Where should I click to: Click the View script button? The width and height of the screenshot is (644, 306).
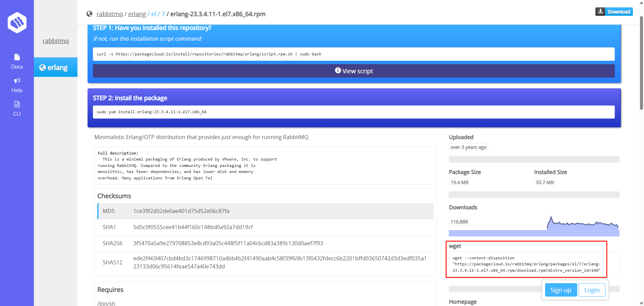[x=354, y=71]
